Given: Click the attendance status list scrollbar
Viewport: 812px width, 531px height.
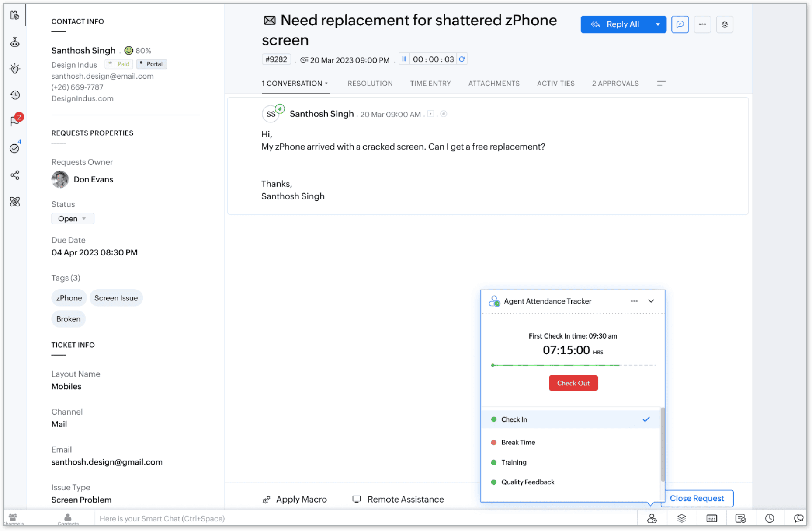Looking at the screenshot, I should pos(663,444).
